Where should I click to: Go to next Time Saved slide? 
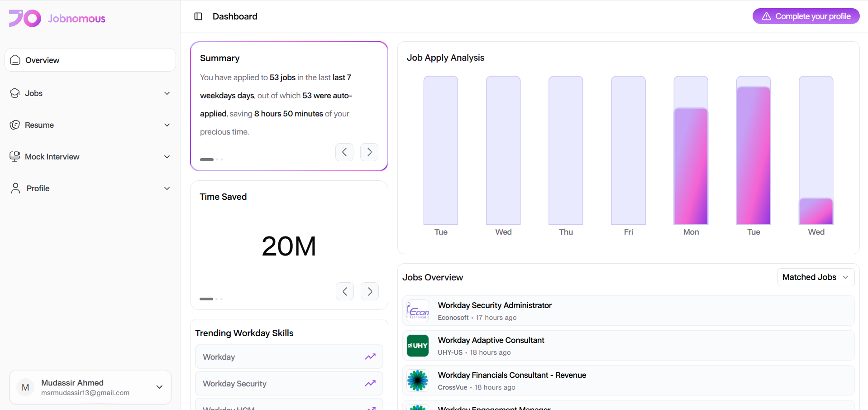370,291
